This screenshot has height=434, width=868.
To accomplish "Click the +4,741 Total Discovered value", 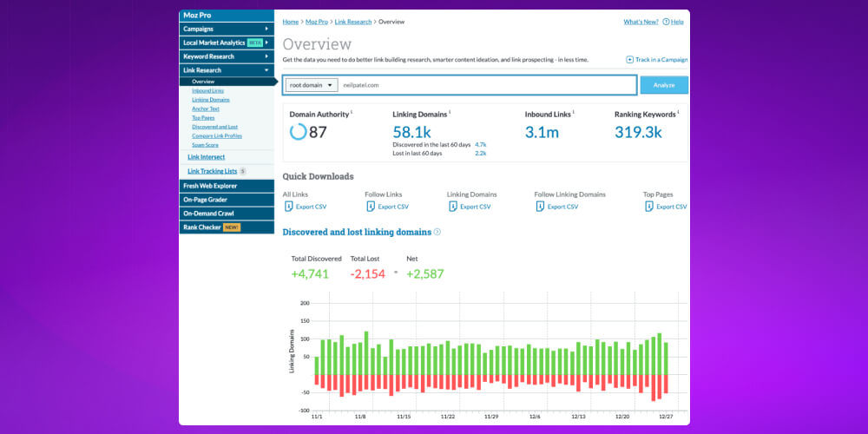I will pyautogui.click(x=310, y=274).
